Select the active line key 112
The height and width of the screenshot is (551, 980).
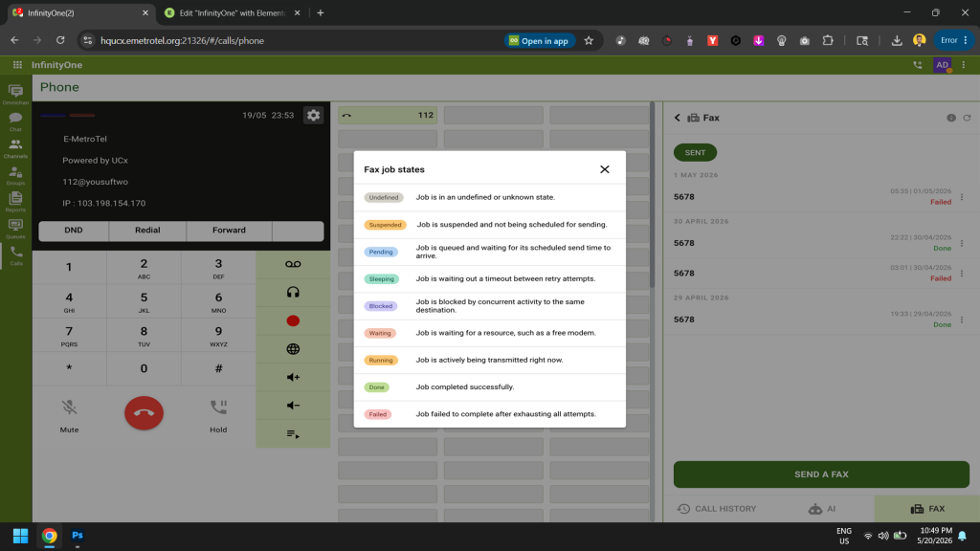pos(388,115)
